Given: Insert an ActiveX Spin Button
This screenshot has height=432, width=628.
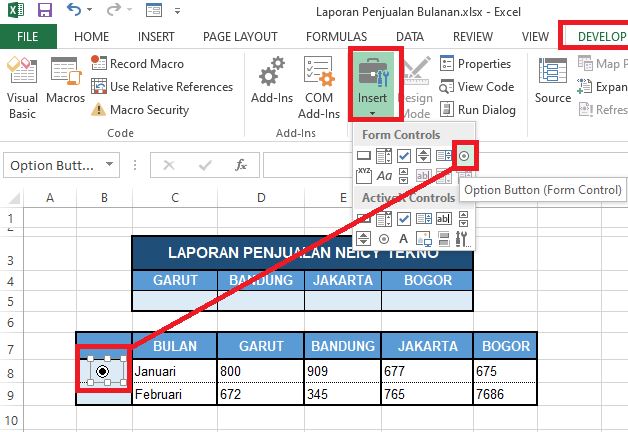Looking at the screenshot, I should pos(364,239).
